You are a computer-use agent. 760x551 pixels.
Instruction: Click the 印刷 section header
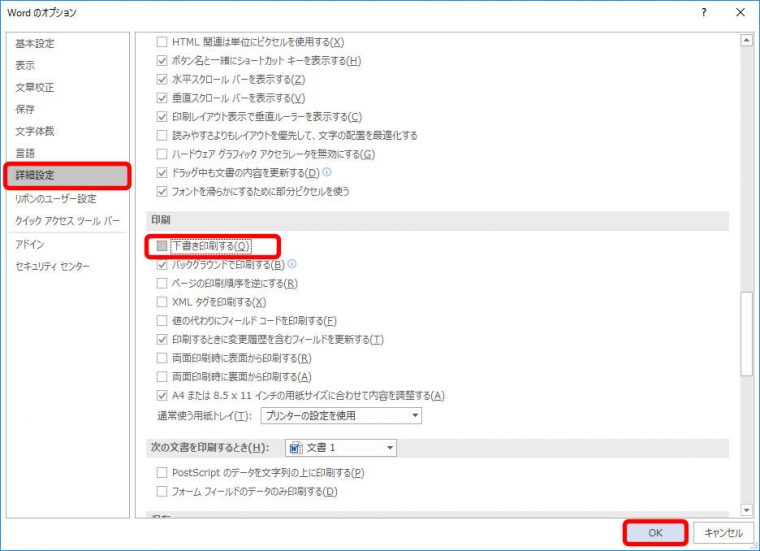click(438, 220)
